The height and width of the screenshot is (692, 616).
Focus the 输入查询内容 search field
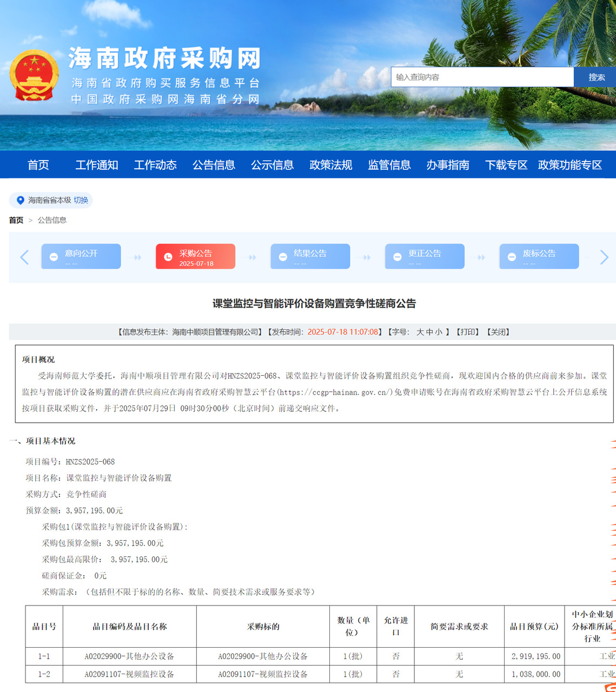click(482, 77)
